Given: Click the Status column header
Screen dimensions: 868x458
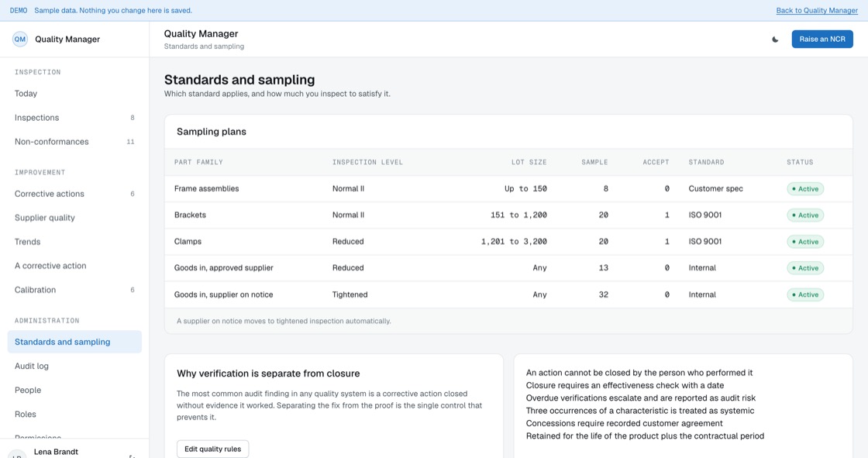Looking at the screenshot, I should pos(800,162).
